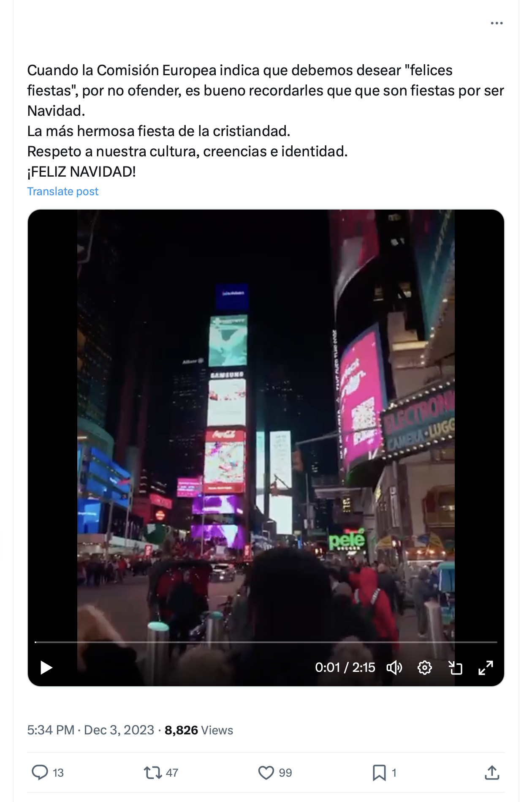This screenshot has width=532, height=802.
Task: Mute the video using the speaker icon
Action: (394, 668)
